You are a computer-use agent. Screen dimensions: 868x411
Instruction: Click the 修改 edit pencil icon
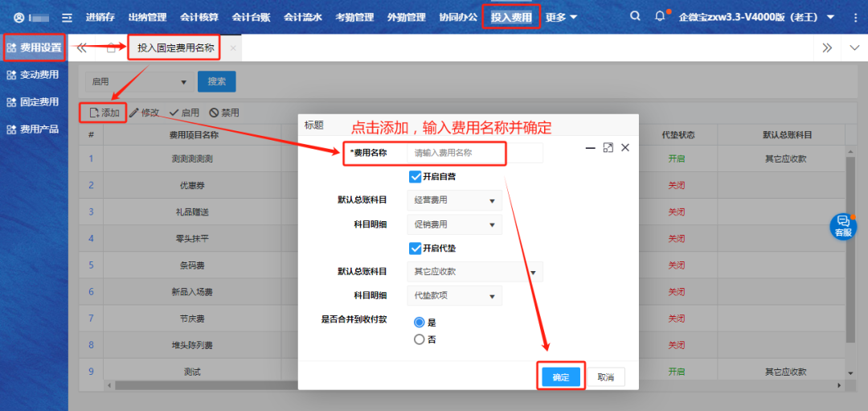point(134,113)
